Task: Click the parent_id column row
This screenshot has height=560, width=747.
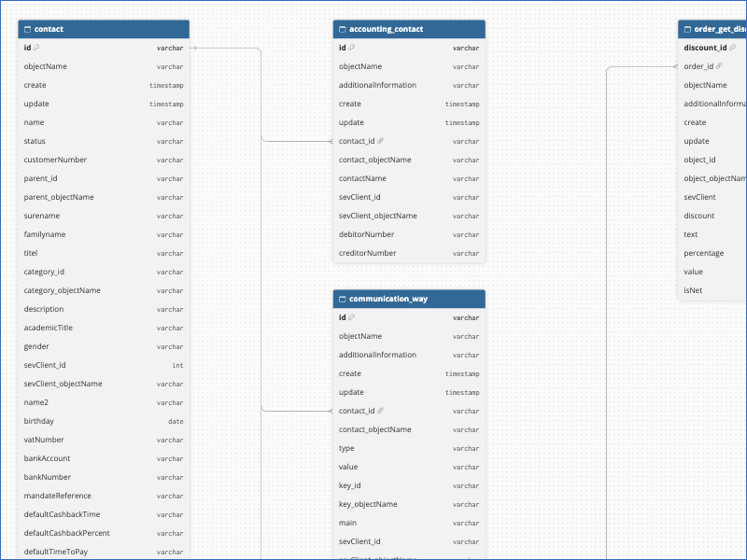Action: pos(104,178)
